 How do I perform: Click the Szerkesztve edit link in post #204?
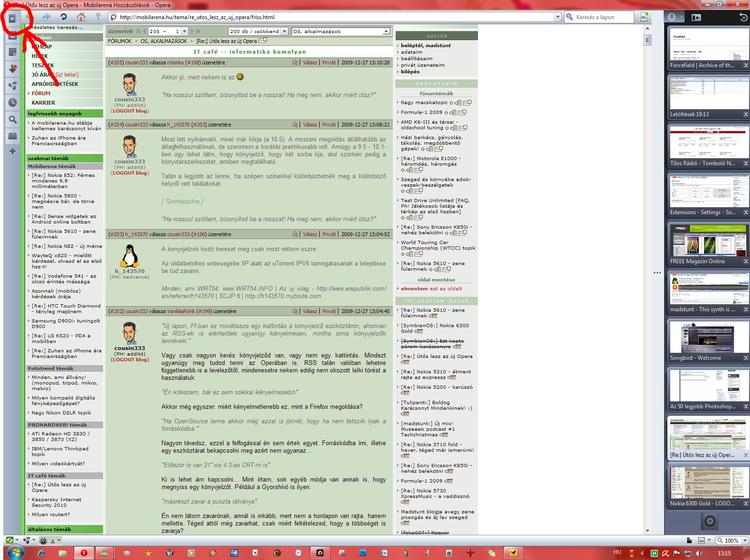pyautogui.click(x=182, y=202)
